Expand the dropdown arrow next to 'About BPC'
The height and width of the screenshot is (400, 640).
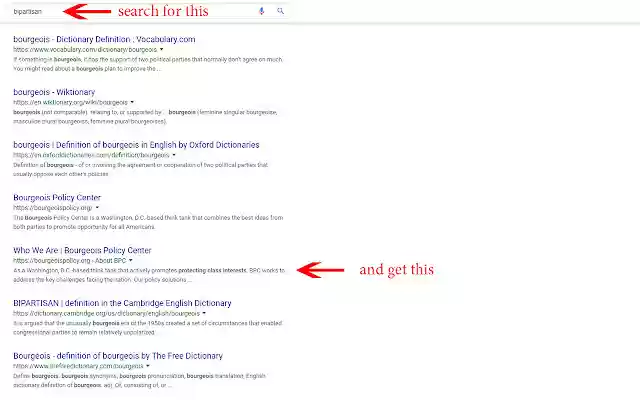pyautogui.click(x=131, y=260)
